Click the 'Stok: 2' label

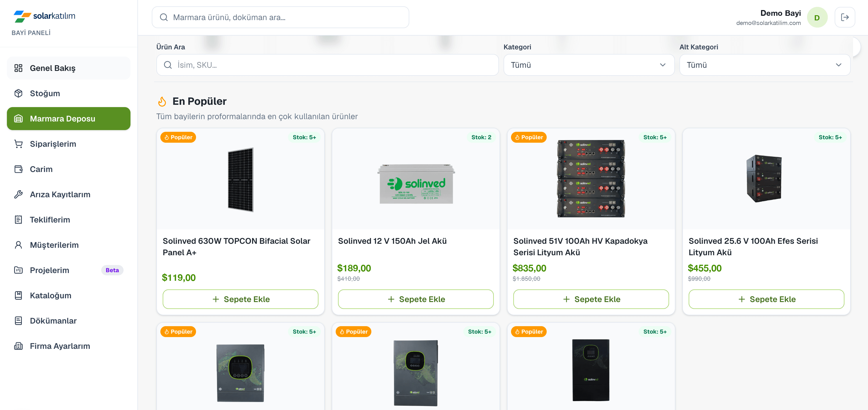pyautogui.click(x=481, y=137)
